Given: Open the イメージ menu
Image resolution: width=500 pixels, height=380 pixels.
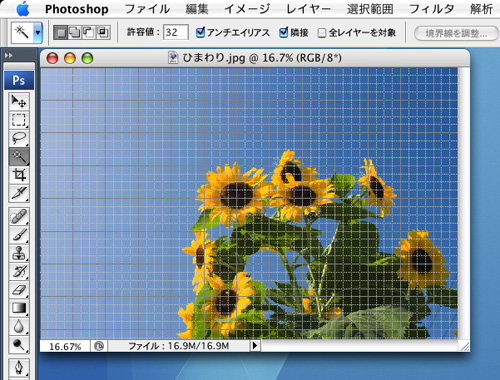Looking at the screenshot, I should 247,9.
